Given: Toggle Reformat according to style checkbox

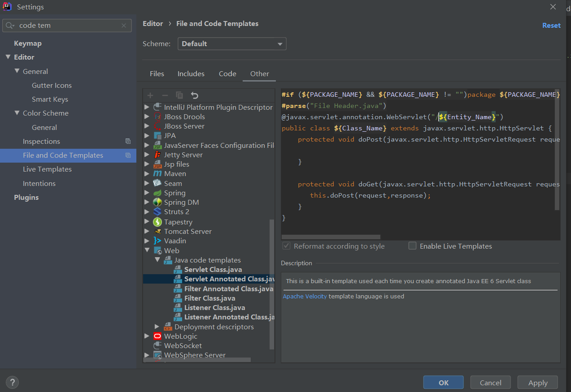Looking at the screenshot, I should coord(286,246).
